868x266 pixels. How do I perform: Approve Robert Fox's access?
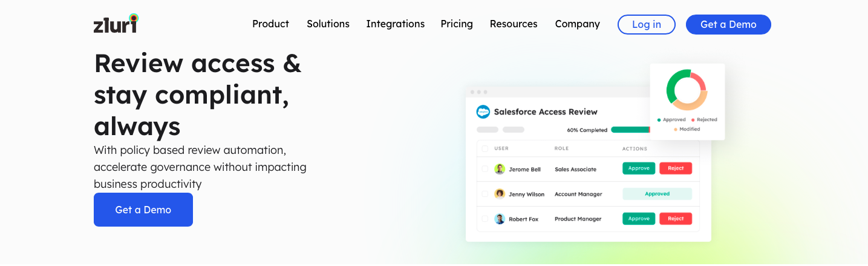coord(639,219)
